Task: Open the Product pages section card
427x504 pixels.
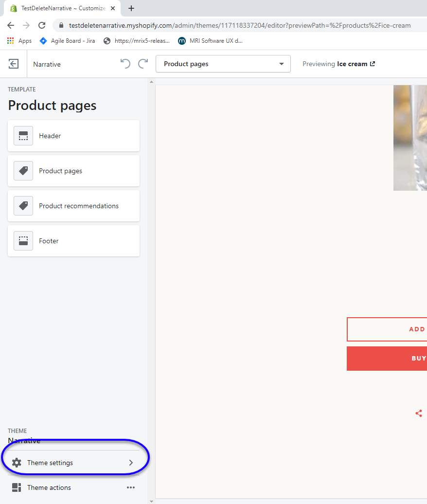Action: point(73,171)
